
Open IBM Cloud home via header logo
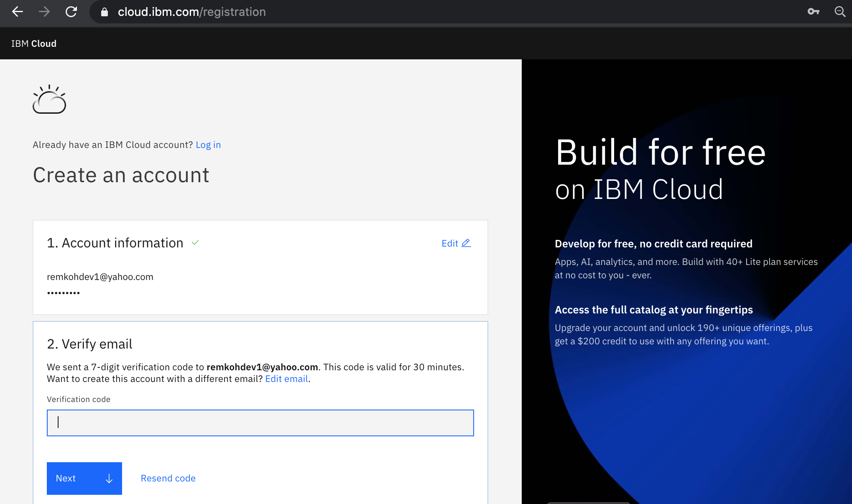34,43
